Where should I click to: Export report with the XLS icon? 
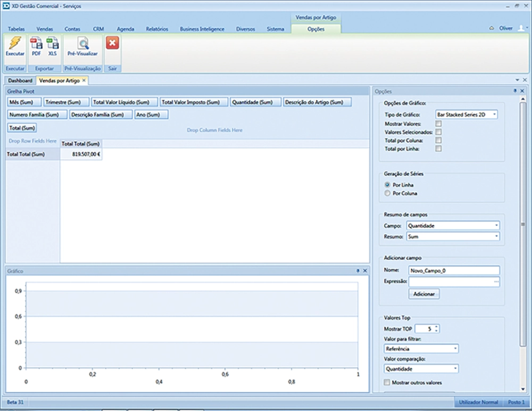coord(52,45)
